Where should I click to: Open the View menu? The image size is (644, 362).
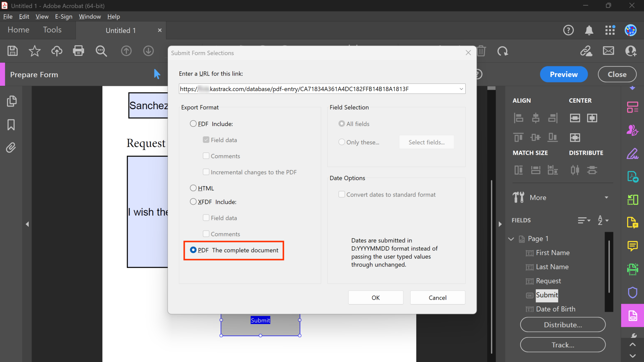42,16
